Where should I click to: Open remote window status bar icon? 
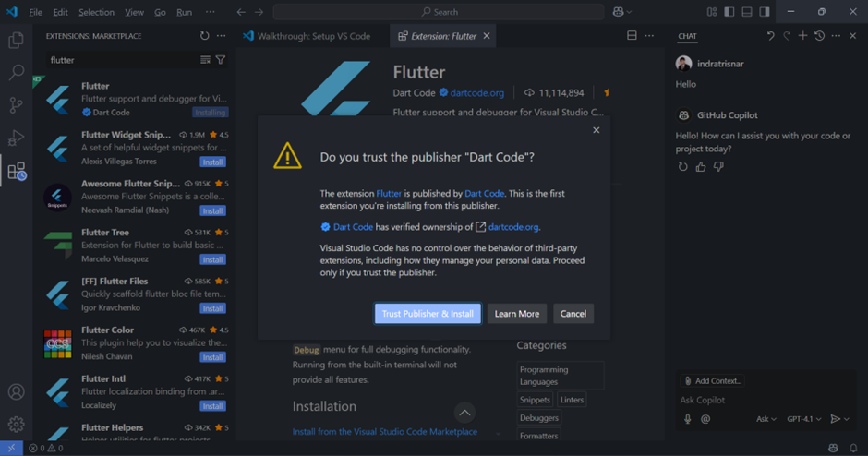click(11, 448)
